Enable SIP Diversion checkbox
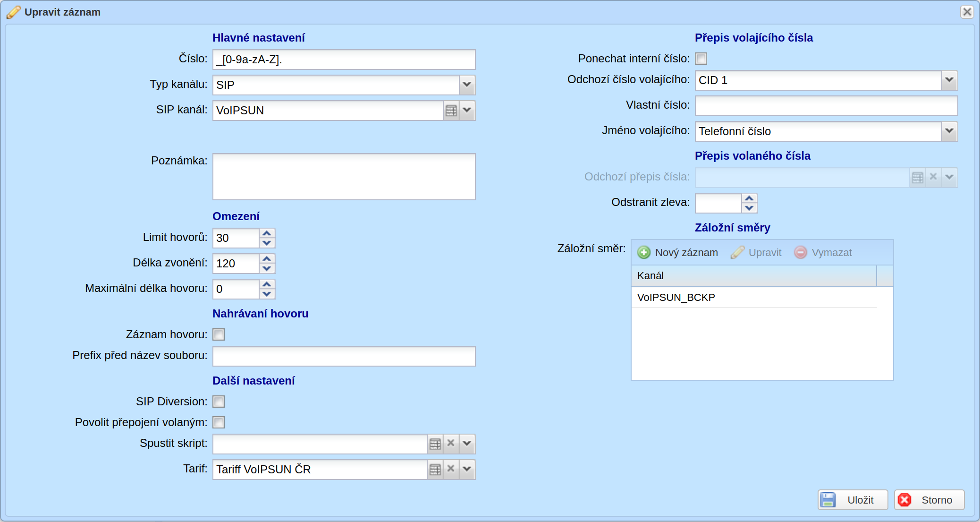This screenshot has width=980, height=522. click(219, 402)
